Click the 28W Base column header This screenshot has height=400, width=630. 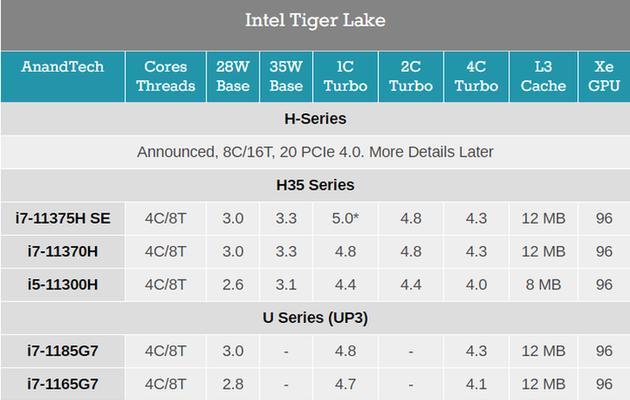[233, 76]
